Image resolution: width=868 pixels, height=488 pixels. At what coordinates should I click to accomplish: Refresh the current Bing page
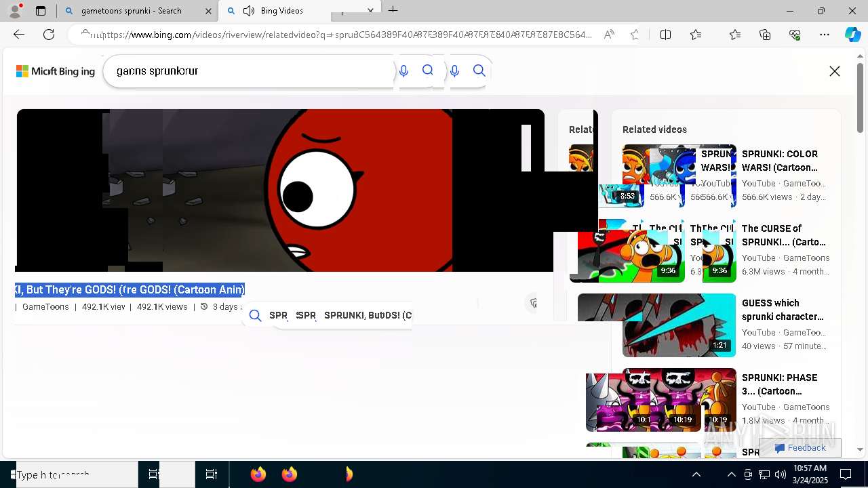49,35
